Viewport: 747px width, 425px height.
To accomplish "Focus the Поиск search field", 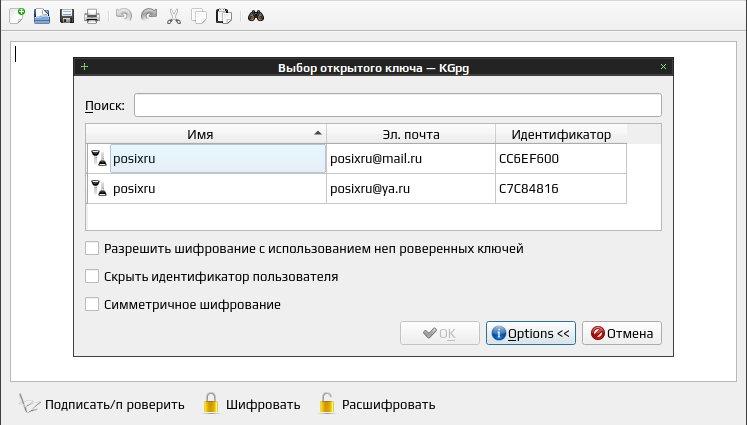I will [x=398, y=105].
